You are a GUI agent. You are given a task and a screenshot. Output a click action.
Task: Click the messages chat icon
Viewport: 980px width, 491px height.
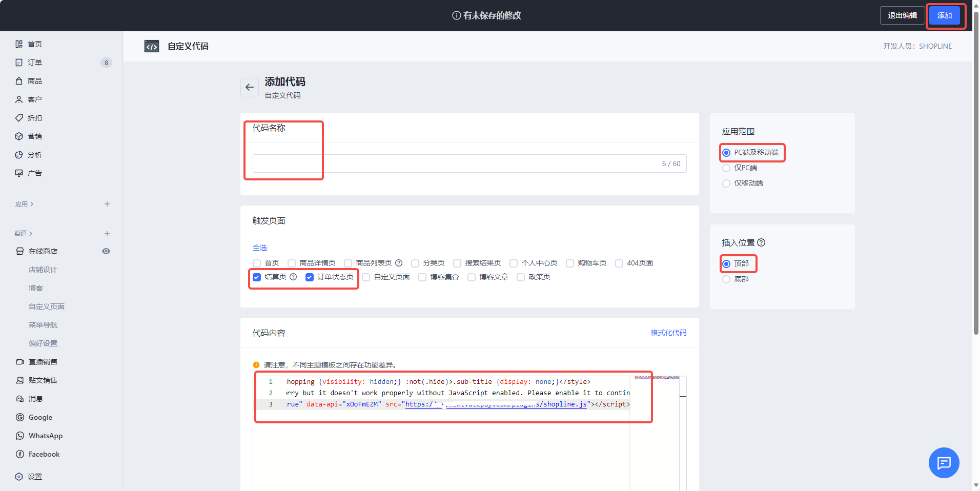click(20, 399)
